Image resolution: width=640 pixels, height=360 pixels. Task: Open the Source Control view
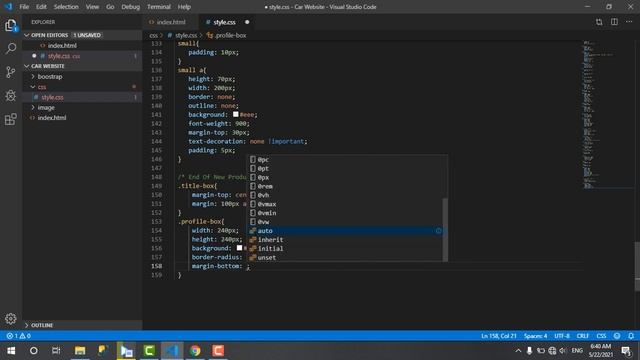click(x=11, y=72)
